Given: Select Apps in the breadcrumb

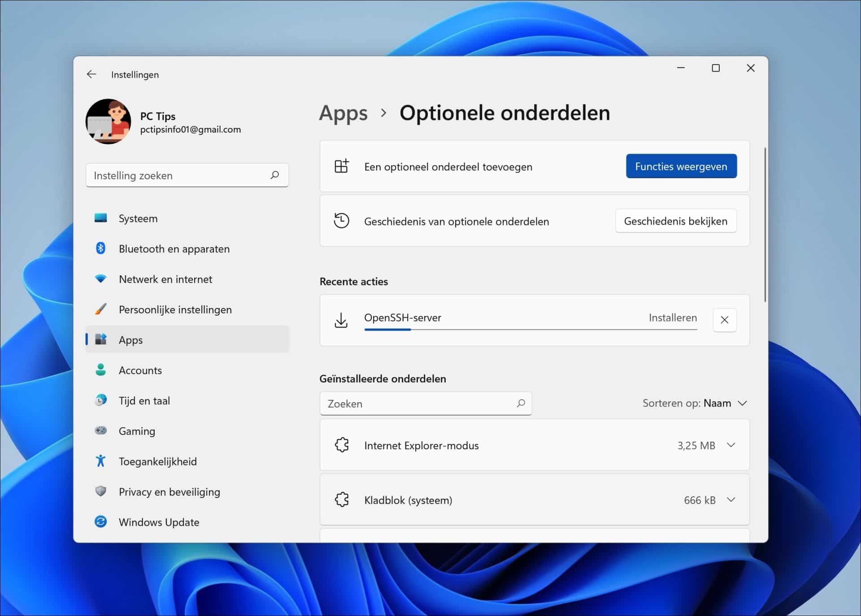Looking at the screenshot, I should [x=343, y=113].
